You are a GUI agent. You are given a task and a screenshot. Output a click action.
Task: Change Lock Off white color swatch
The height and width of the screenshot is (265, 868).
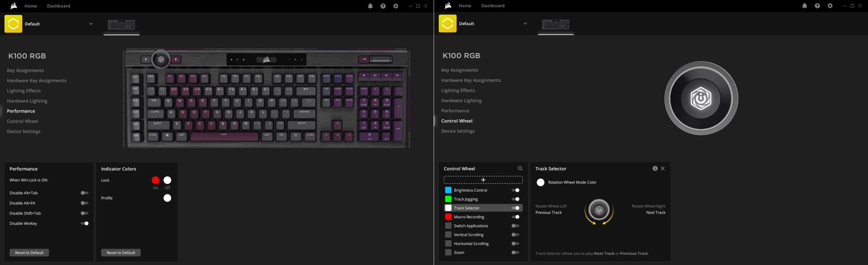167,180
